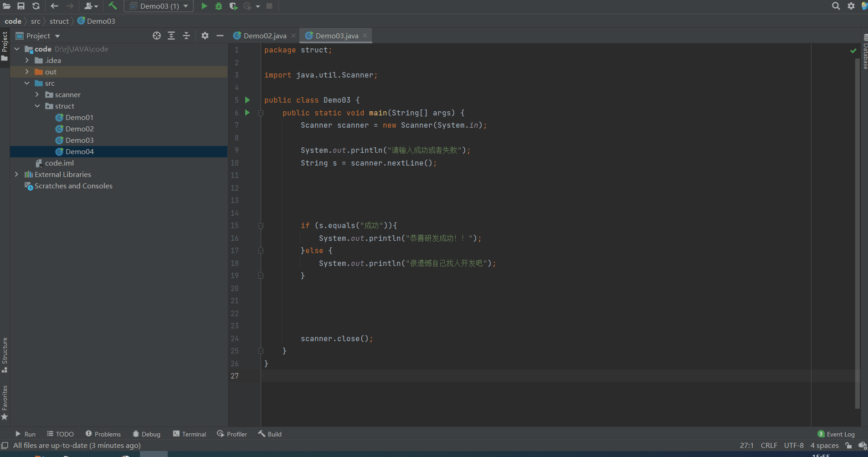
Task: Open Search Everywhere magnifier icon
Action: pos(836,6)
